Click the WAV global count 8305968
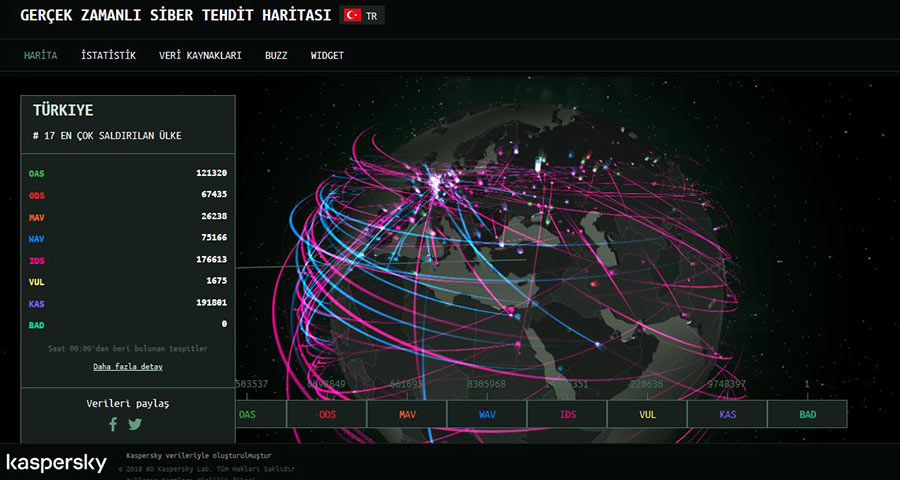The image size is (900, 480). click(486, 384)
